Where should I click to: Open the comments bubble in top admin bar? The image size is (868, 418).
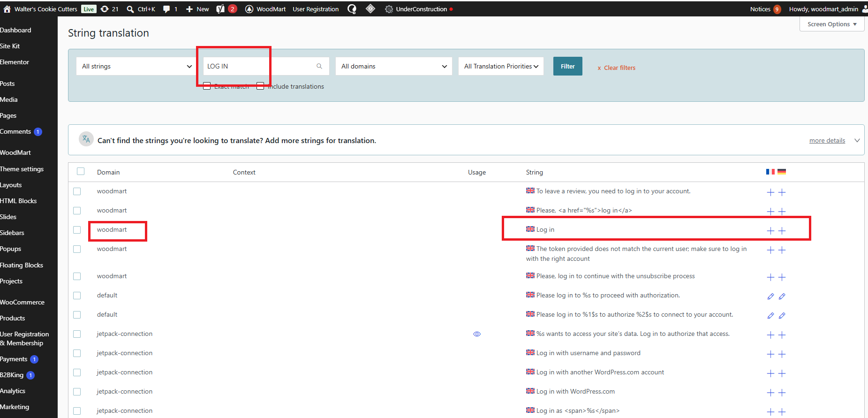pos(166,9)
